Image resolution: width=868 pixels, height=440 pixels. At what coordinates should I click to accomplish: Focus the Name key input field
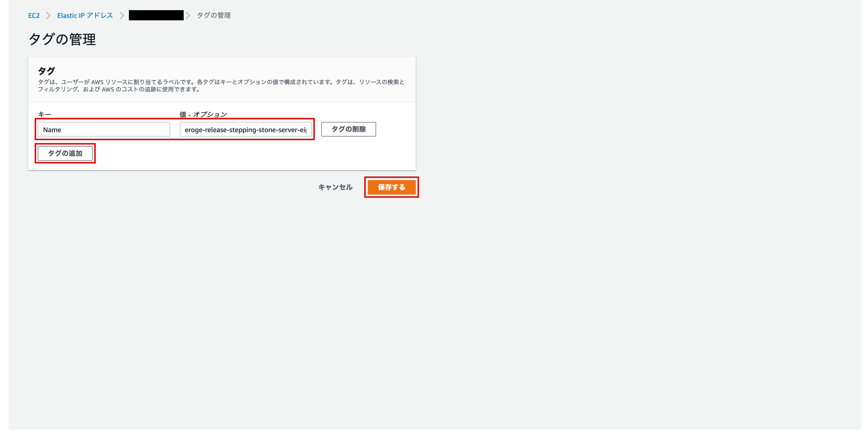coord(104,130)
